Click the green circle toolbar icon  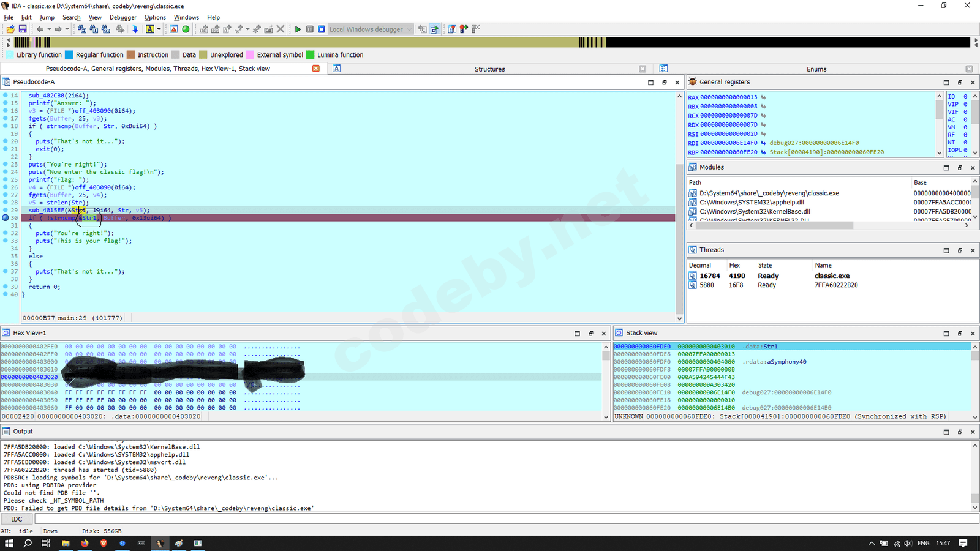186,29
